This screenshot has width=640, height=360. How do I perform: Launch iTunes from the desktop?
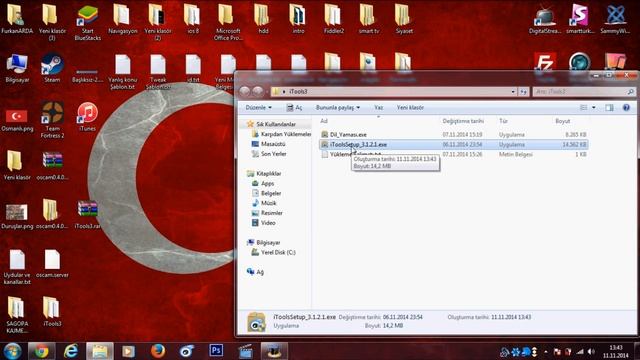point(87,117)
